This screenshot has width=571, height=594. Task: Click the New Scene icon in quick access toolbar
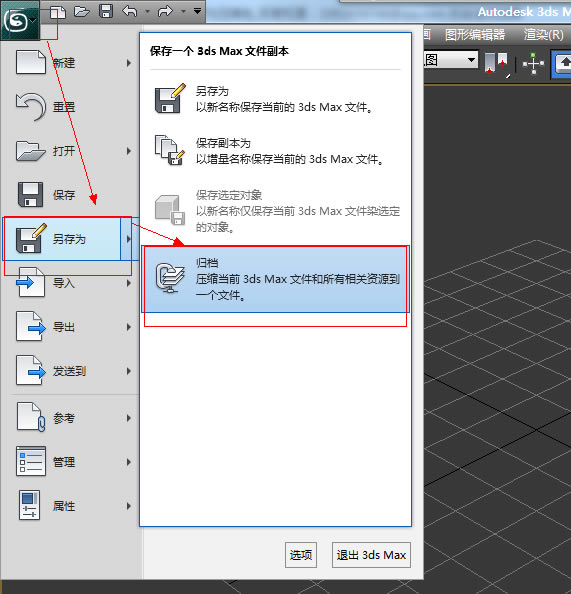58,12
